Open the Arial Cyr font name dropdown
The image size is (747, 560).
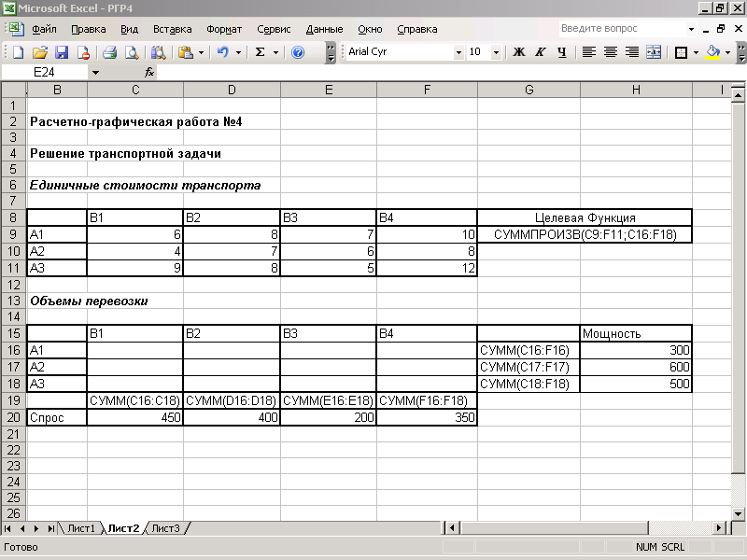coord(458,52)
